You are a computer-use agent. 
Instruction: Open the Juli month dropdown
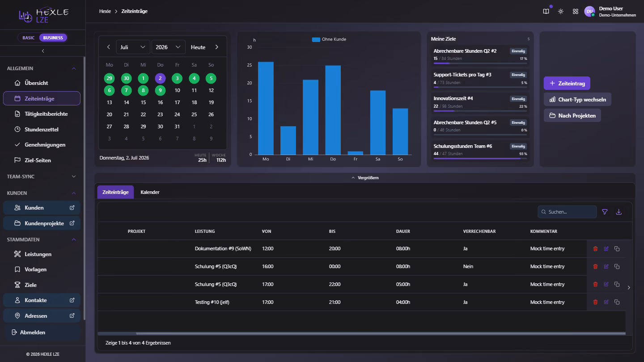(133, 47)
